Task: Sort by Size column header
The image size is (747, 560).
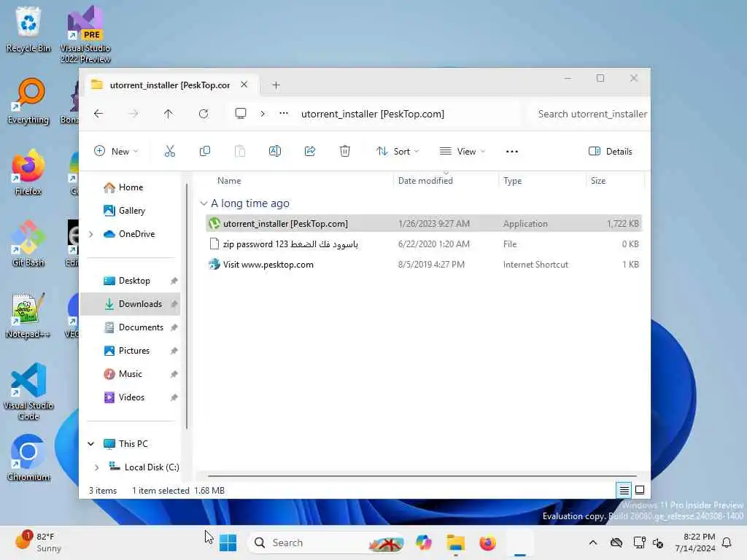Action: (598, 181)
